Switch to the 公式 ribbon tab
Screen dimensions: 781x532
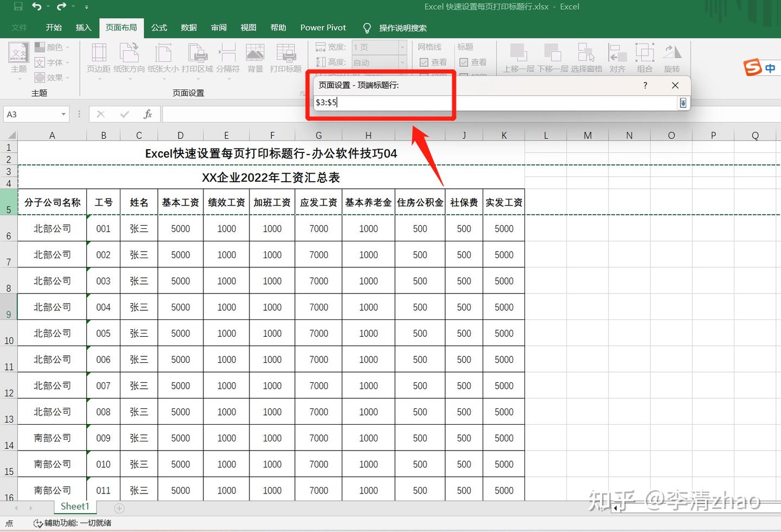[x=159, y=28]
